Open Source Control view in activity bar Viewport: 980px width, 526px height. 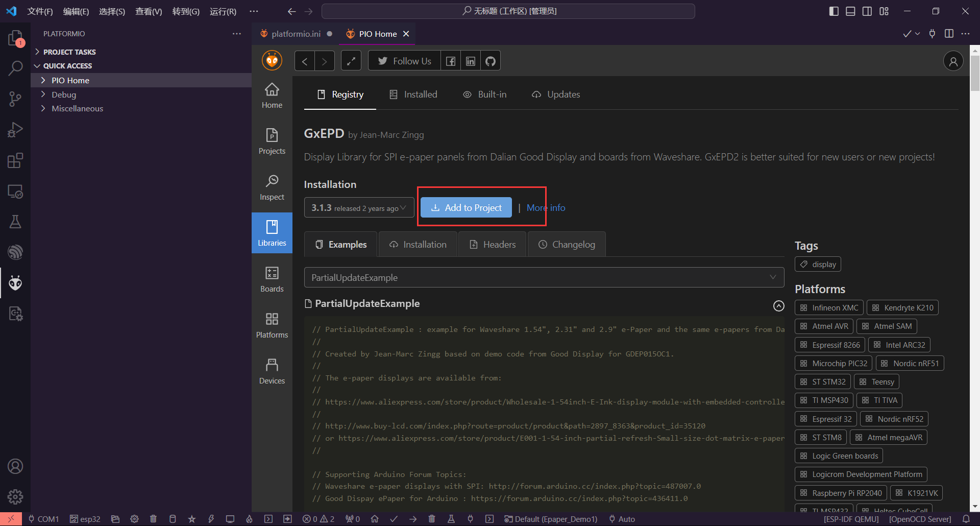point(15,99)
